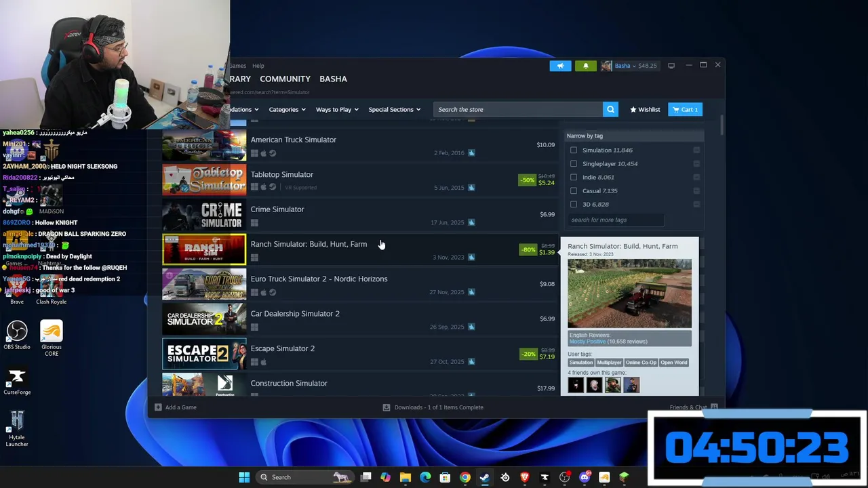868x488 pixels.
Task: Open Copilot from the taskbar
Action: (385, 477)
